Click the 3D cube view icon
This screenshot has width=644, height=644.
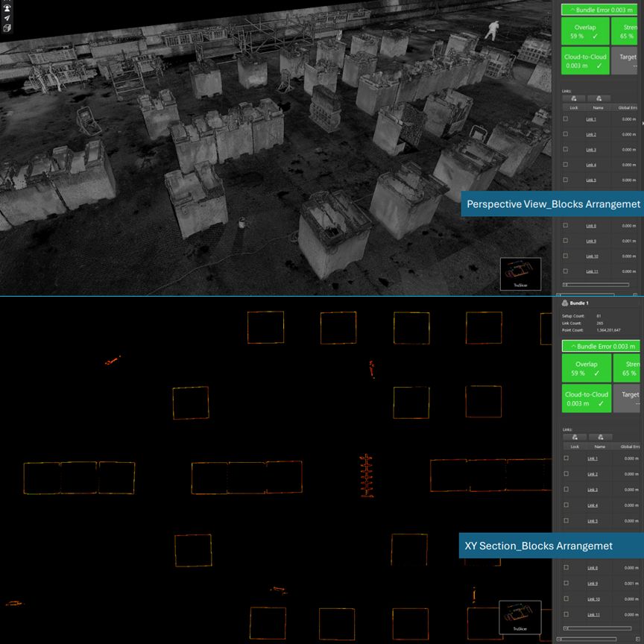pyautogui.click(x=7, y=28)
